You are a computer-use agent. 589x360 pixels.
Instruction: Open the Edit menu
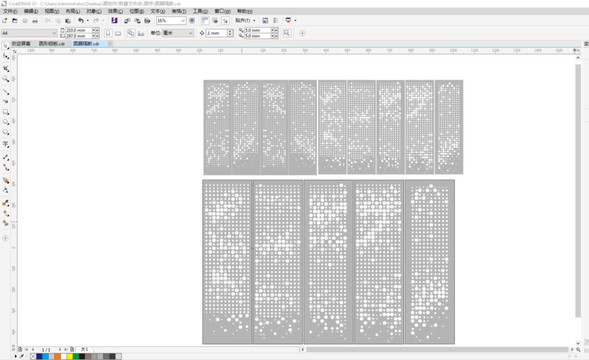(x=31, y=11)
